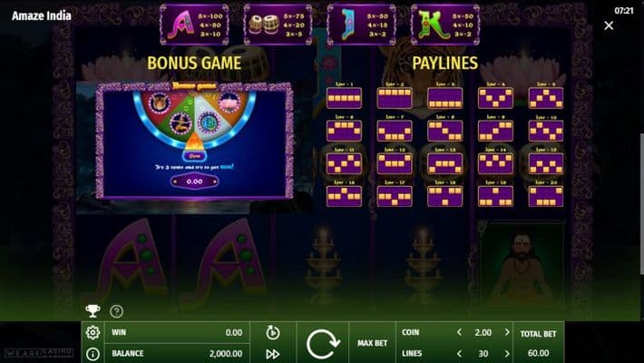The image size is (644, 363).
Task: Click the Line 1 payline diagram
Action: tap(344, 98)
